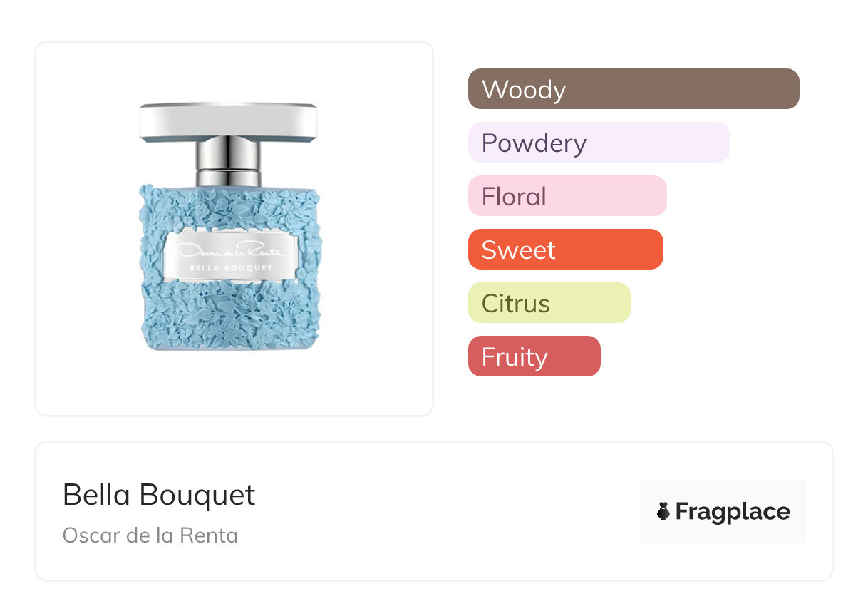Click the bottle's Oscar de la Renta label
This screenshot has width=868, height=616.
coord(231,256)
